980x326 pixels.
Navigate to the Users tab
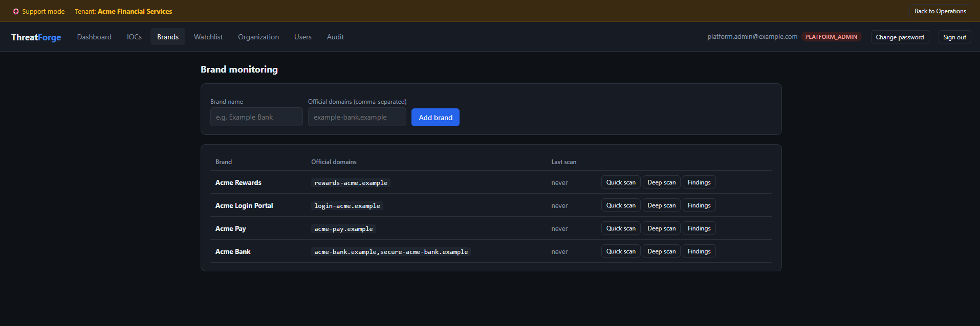303,37
